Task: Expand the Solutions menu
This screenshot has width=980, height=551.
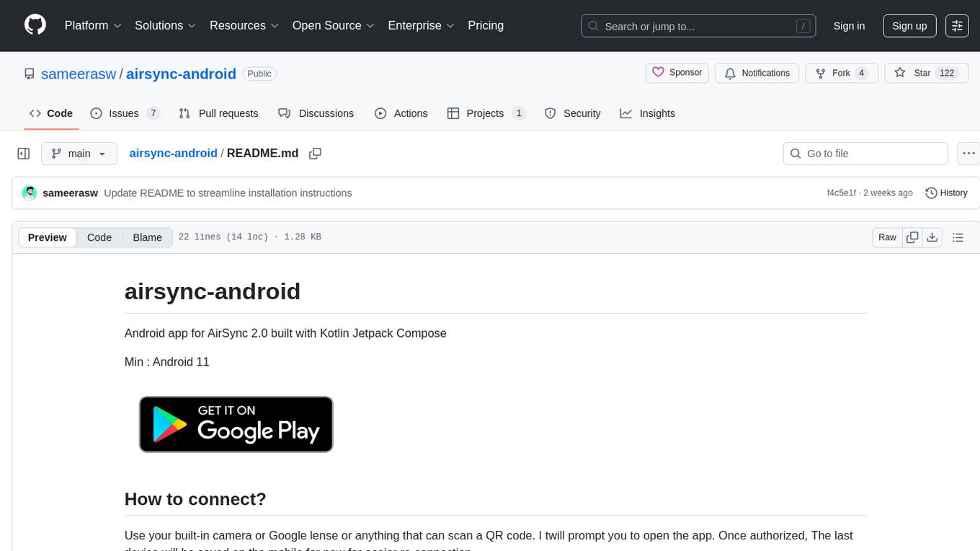Action: point(165,25)
